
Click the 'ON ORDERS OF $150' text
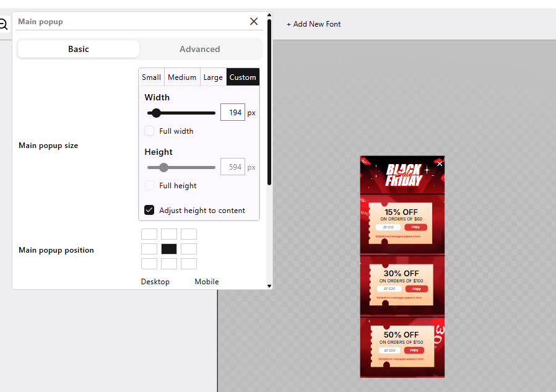[x=401, y=342]
